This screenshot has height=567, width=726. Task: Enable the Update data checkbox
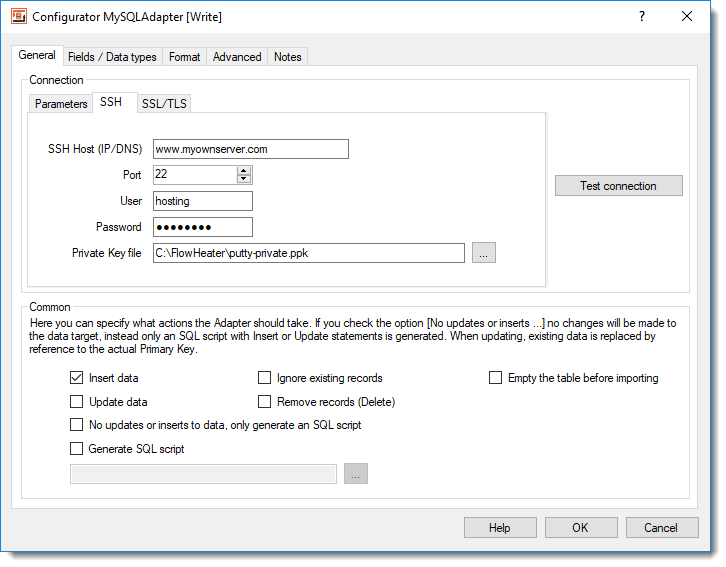coord(76,401)
